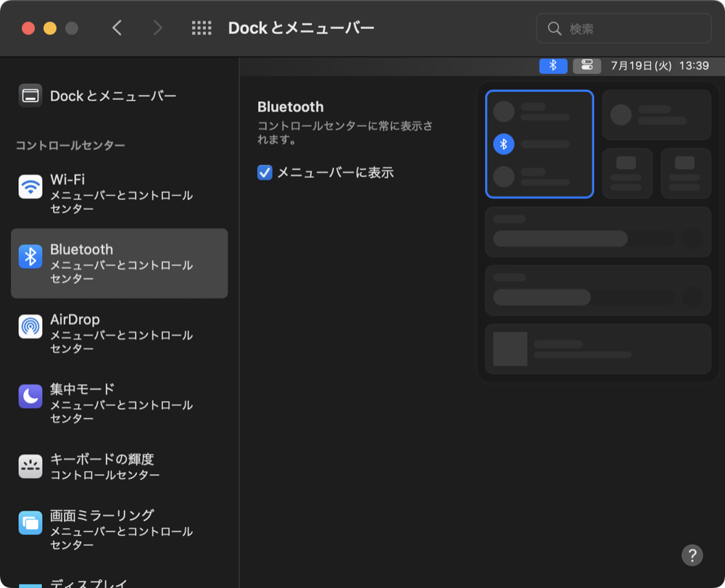Image resolution: width=725 pixels, height=588 pixels.
Task: Click the date 7月19日(火) 13:39
Action: coord(659,66)
